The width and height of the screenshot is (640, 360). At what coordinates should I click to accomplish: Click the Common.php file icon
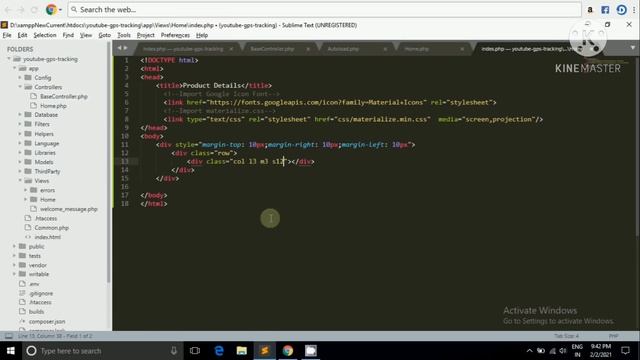pyautogui.click(x=28, y=227)
